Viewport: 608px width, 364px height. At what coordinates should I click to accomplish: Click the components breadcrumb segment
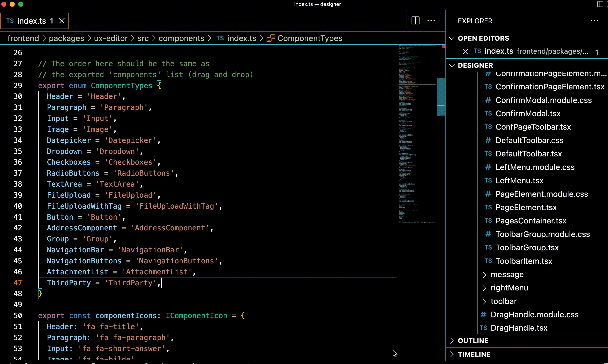coord(181,38)
